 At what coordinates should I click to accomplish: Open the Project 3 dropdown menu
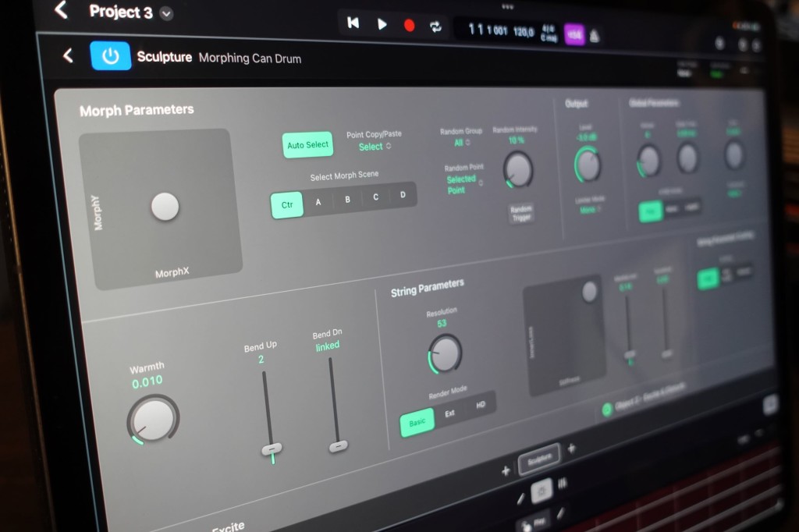point(166,13)
